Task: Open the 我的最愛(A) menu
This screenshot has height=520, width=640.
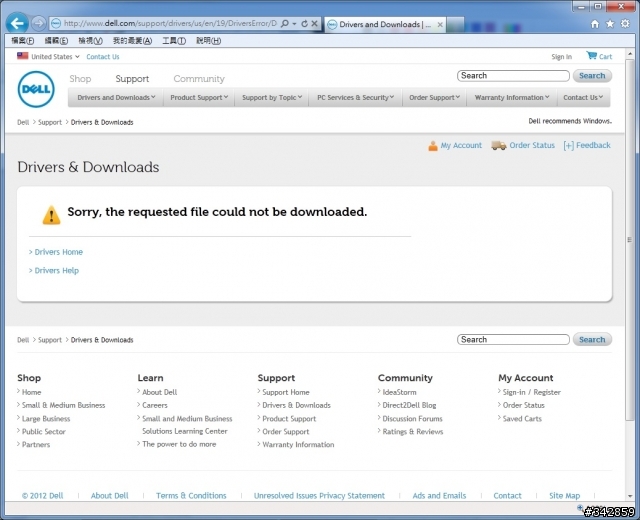Action: pos(132,40)
